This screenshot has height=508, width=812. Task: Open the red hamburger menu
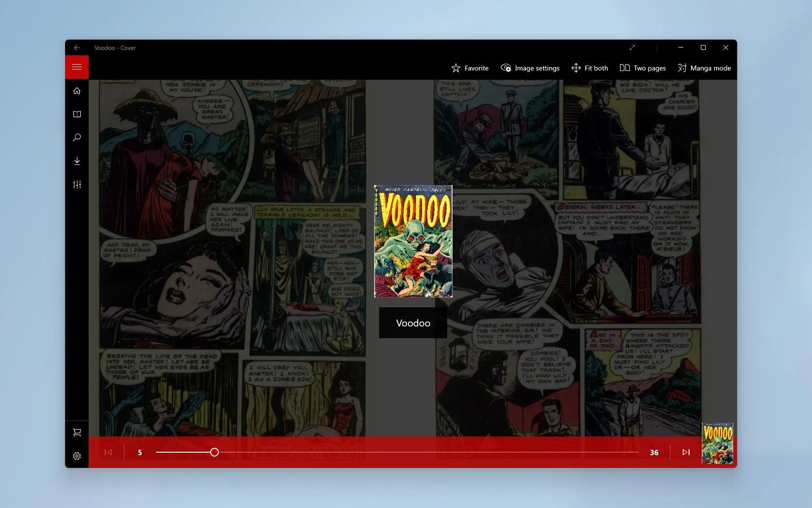(x=77, y=67)
